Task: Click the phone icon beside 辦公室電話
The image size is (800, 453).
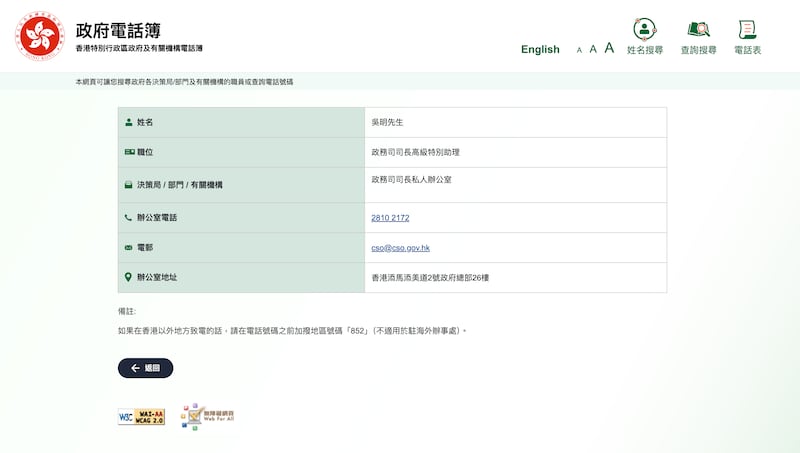Action: [128, 217]
